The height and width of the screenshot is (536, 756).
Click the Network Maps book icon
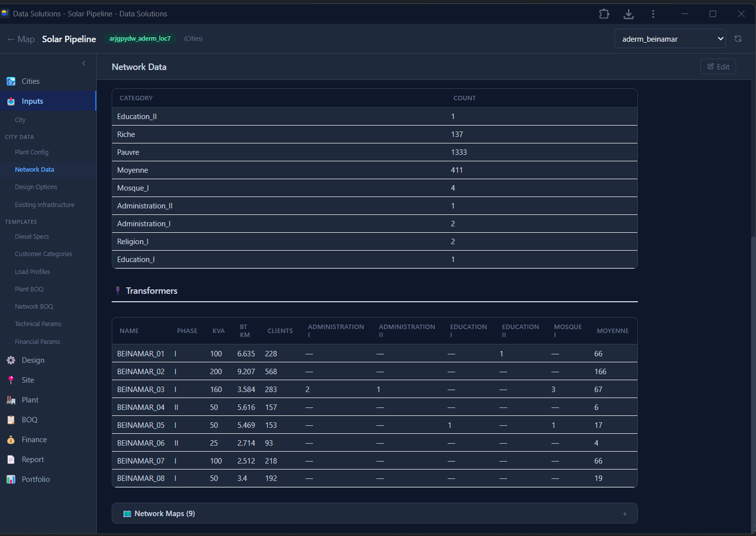point(127,514)
